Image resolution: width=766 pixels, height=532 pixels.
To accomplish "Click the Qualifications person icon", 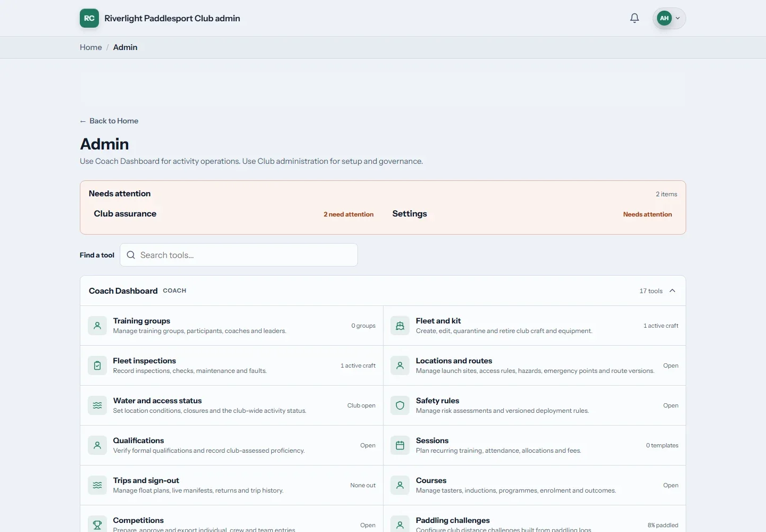I will 97,445.
